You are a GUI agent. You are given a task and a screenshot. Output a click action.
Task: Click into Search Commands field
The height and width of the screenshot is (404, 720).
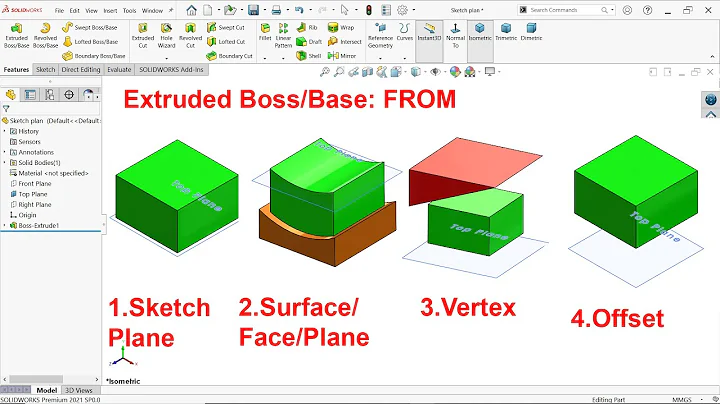(566, 10)
